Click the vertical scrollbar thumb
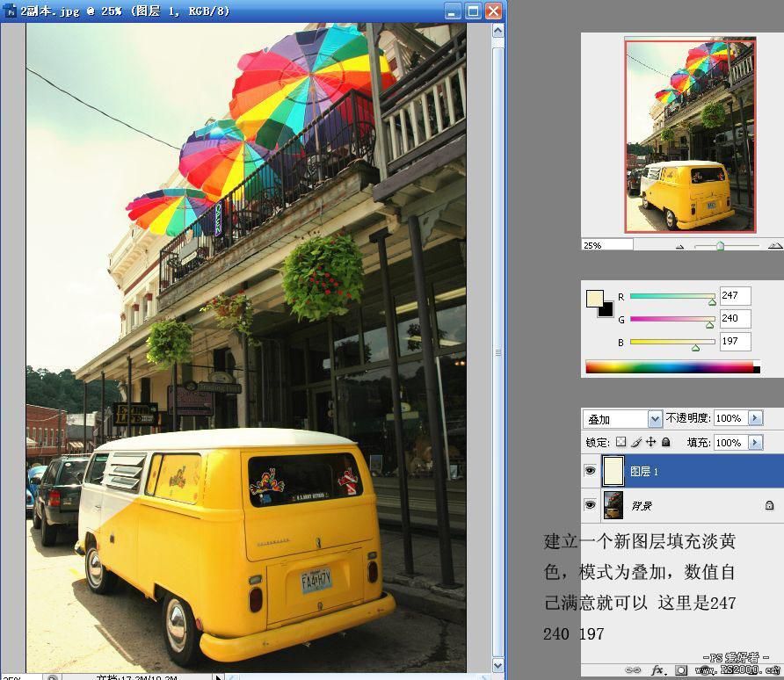 point(498,352)
